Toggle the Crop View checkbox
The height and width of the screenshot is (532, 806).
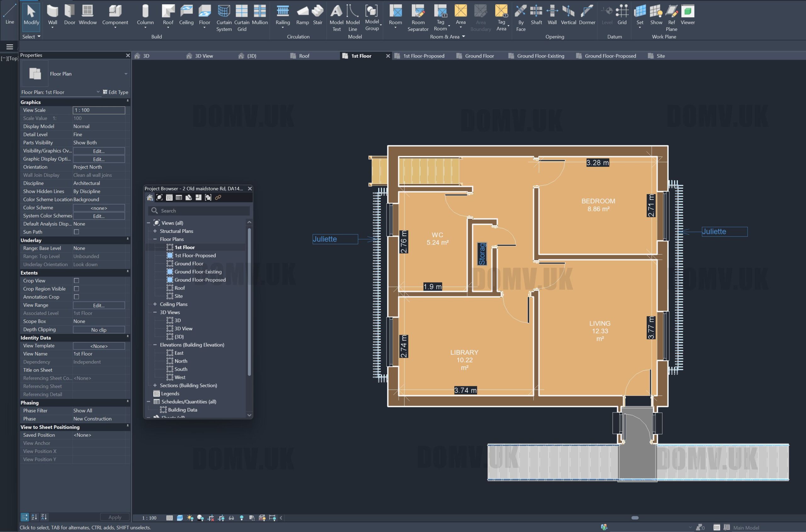pyautogui.click(x=77, y=281)
